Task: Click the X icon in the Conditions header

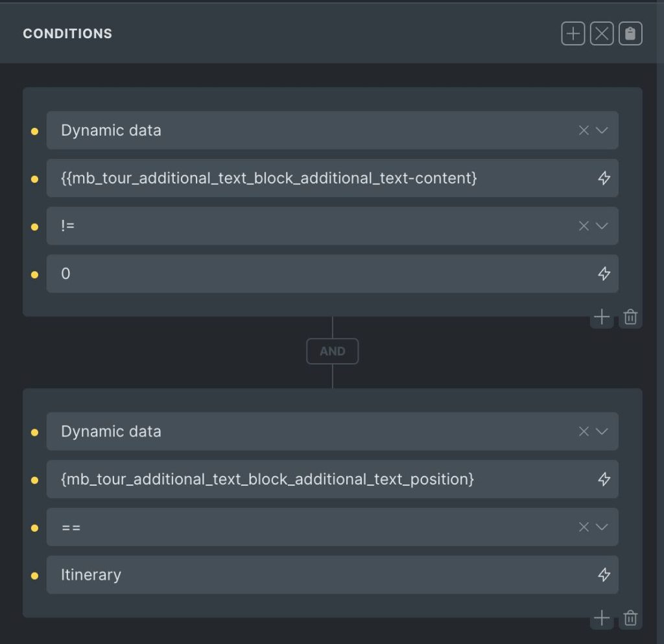Action: [602, 34]
